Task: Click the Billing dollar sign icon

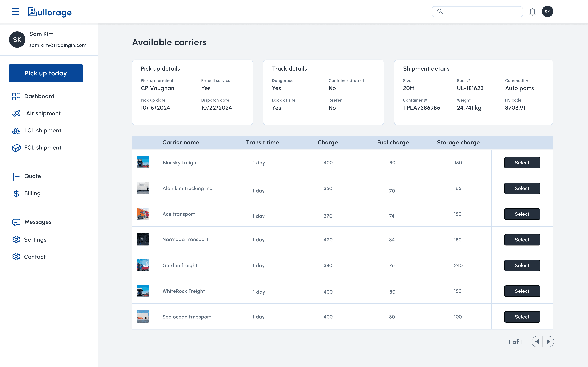Action: click(x=16, y=193)
